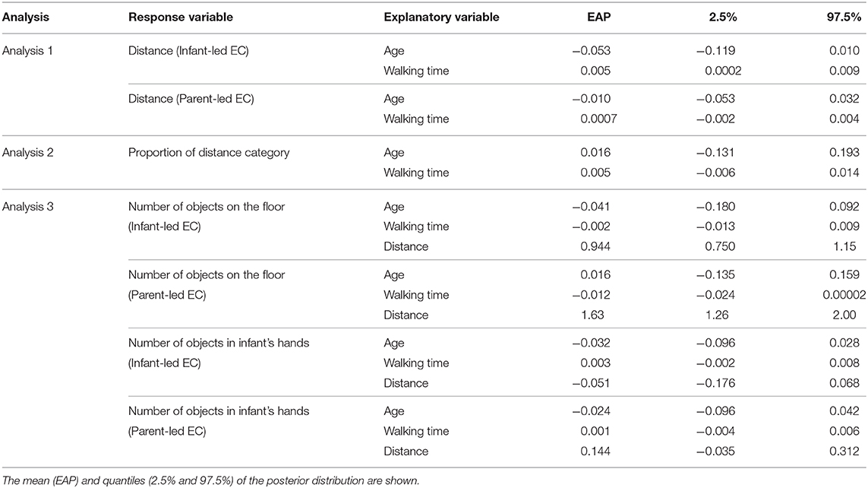
Task: Click the 97.5% value 2.00
Action: coord(844,315)
